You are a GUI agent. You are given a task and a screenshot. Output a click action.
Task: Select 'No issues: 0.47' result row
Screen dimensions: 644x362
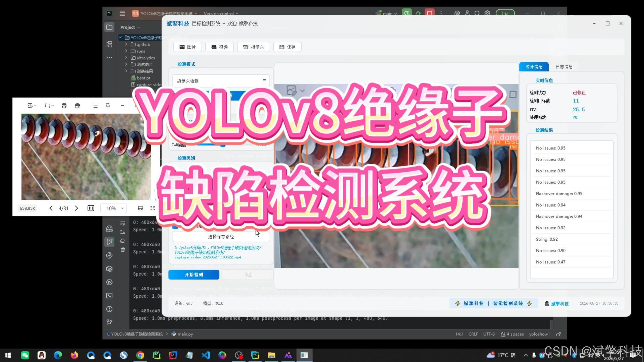click(572, 262)
